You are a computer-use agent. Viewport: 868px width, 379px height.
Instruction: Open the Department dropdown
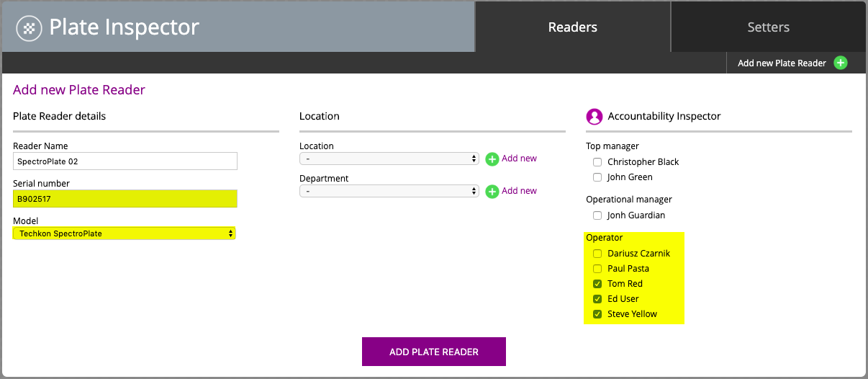point(389,191)
